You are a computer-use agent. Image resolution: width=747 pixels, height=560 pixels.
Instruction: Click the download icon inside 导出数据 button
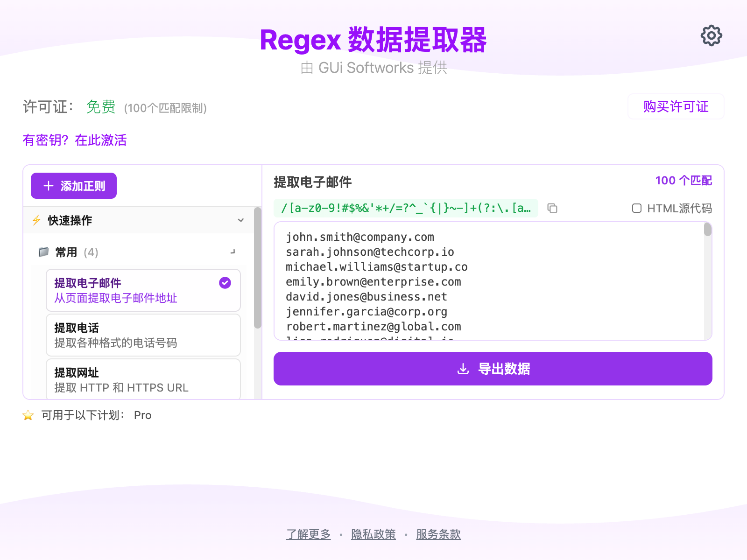pyautogui.click(x=463, y=369)
